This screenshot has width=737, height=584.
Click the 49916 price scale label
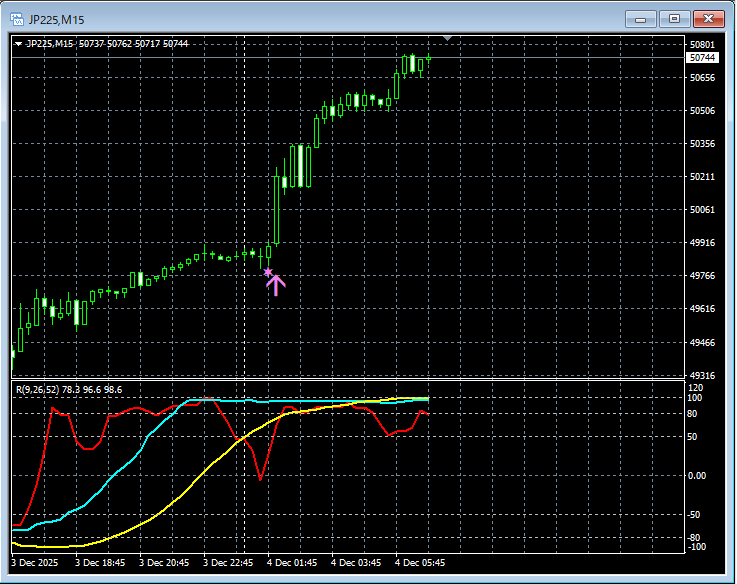(x=702, y=243)
